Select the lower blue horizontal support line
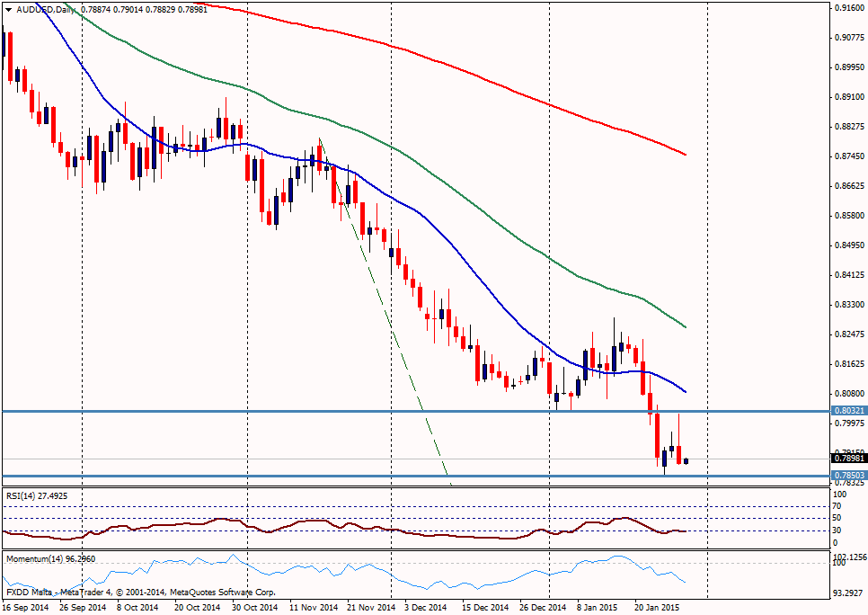This screenshot has height=615, width=868. tap(270, 476)
